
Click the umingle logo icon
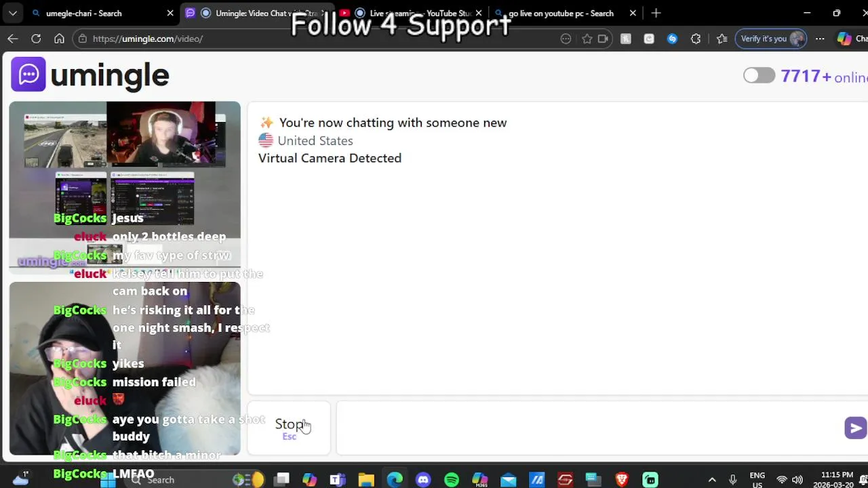click(28, 75)
